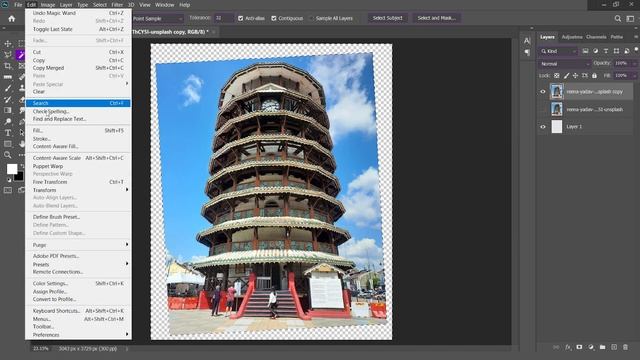Choose Undo Magic Wand from Edit menu

pyautogui.click(x=78, y=13)
